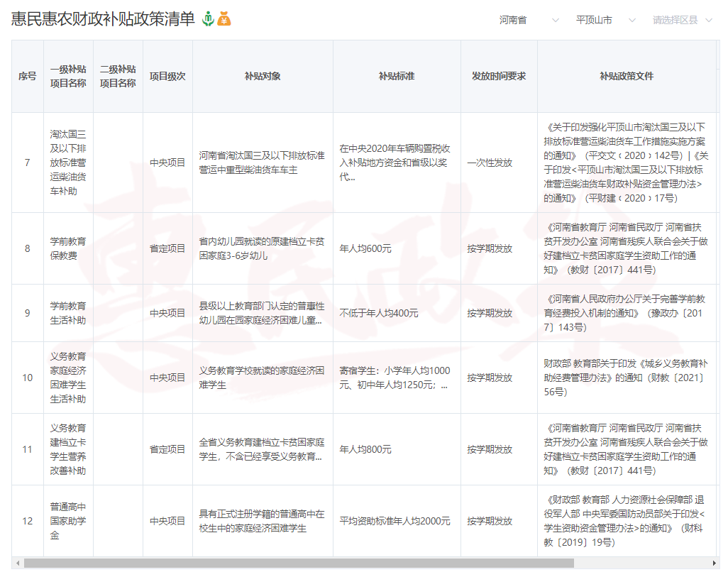The image size is (728, 572).
Task: Click policy file 豫政办〔2017〕143号 cell
Action: coord(626,313)
